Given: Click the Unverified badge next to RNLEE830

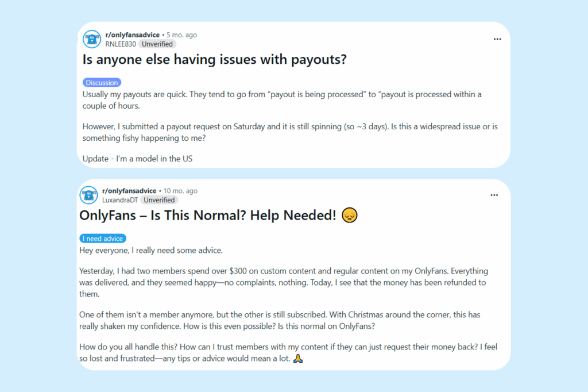Looking at the screenshot, I should coord(157,44).
